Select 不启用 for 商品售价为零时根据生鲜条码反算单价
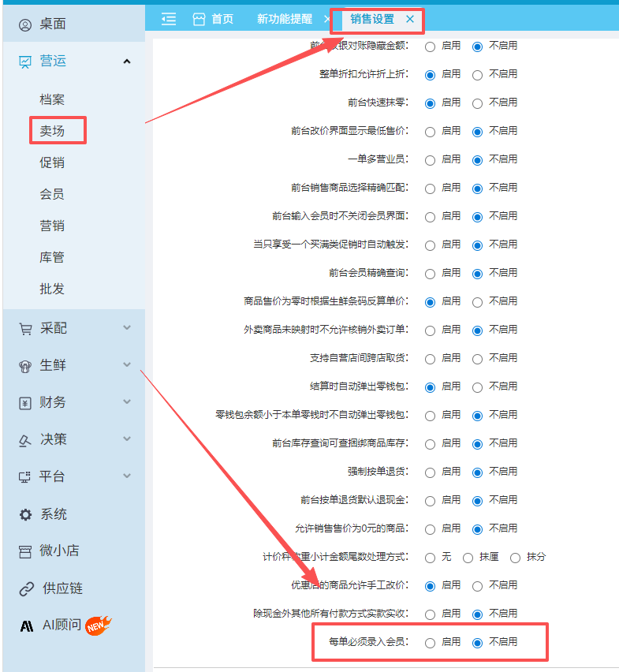This screenshot has width=619, height=672. tap(477, 303)
